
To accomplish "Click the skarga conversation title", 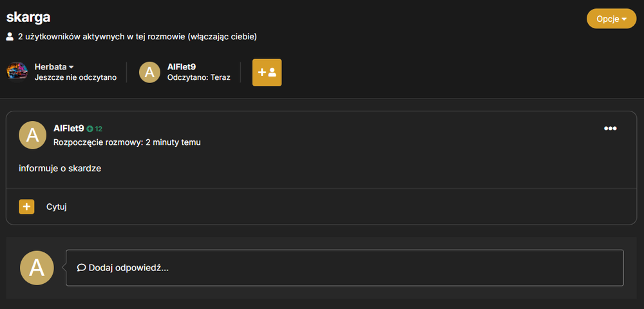I will pos(28,17).
